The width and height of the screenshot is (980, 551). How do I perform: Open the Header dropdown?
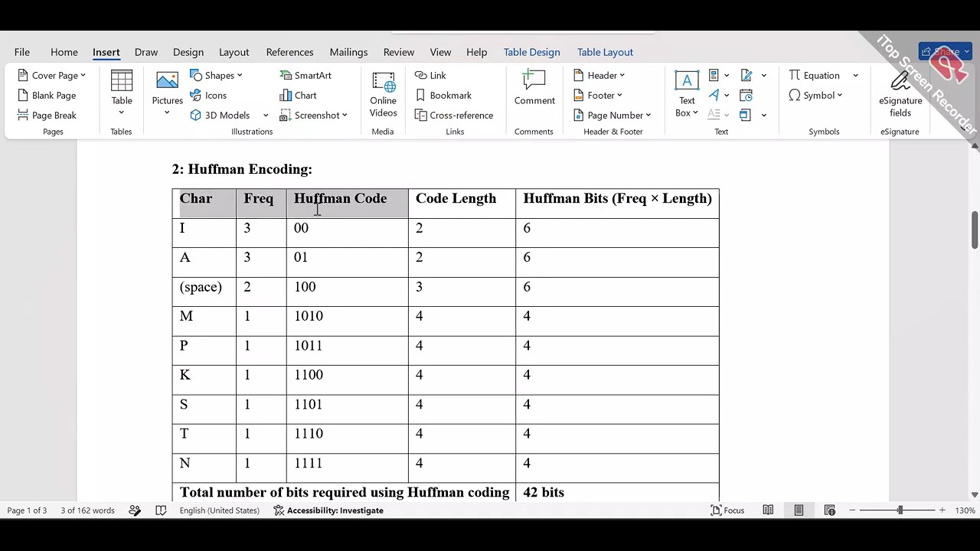point(599,75)
